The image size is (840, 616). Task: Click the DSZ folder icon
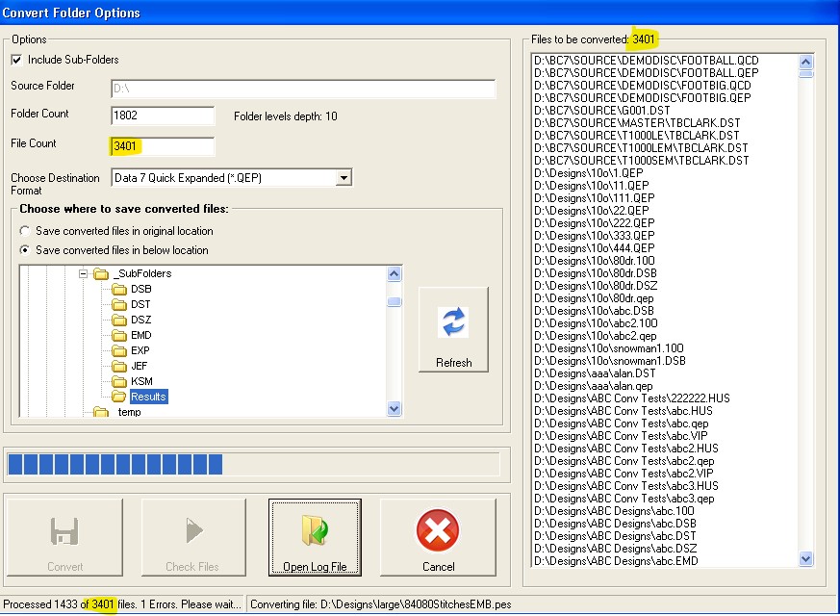[x=119, y=320]
